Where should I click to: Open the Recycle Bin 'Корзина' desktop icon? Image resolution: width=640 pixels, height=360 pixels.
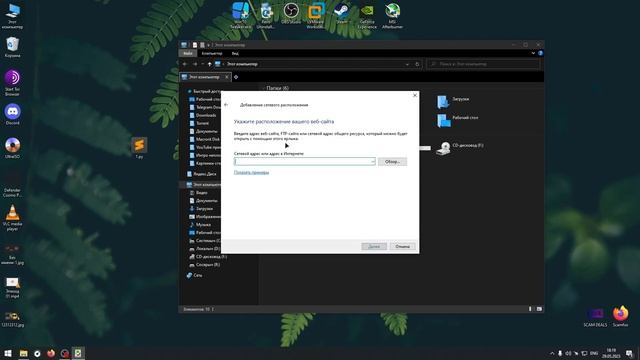coord(12,47)
